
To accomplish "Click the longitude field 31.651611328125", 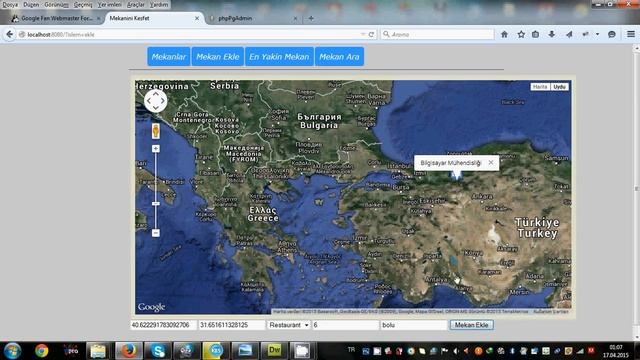I will point(231,325).
